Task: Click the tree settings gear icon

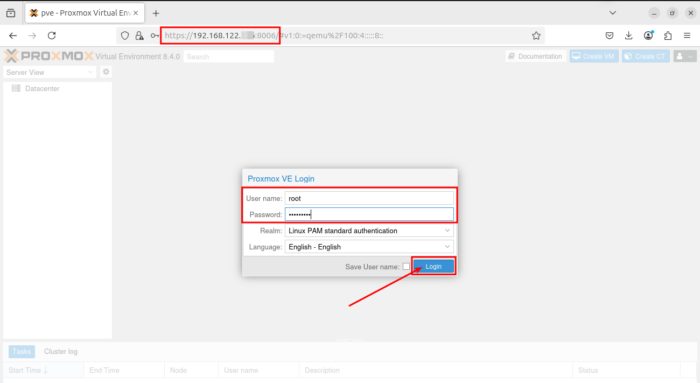Action: 106,72
